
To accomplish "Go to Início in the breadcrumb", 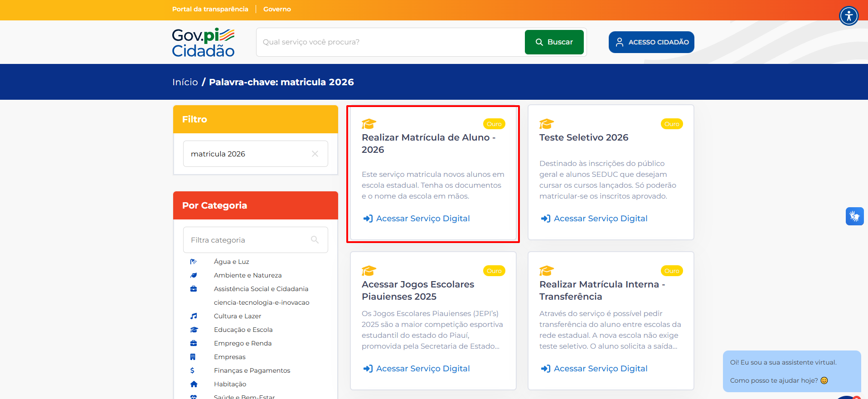I will 185,82.
